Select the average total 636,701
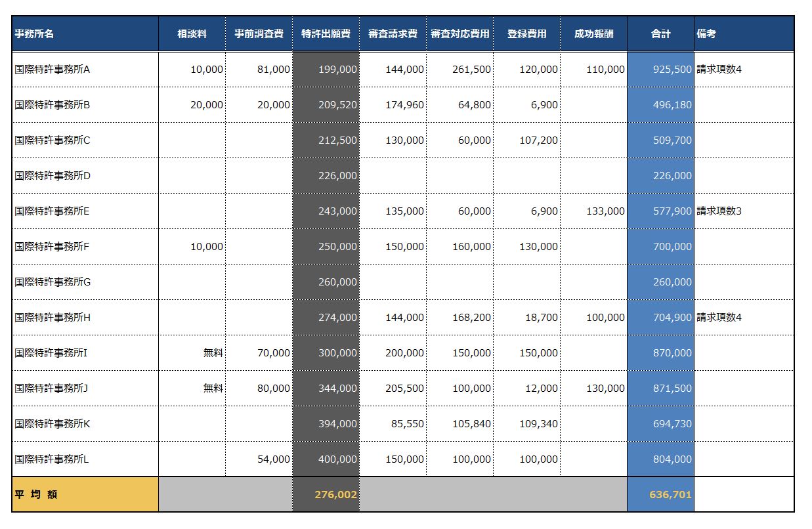This screenshot has width=812, height=529. click(x=660, y=495)
